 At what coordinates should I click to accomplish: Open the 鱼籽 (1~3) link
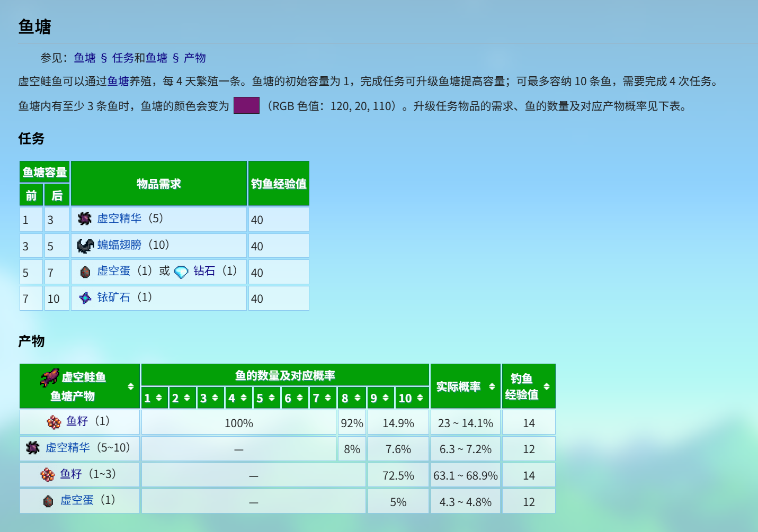[x=70, y=474]
